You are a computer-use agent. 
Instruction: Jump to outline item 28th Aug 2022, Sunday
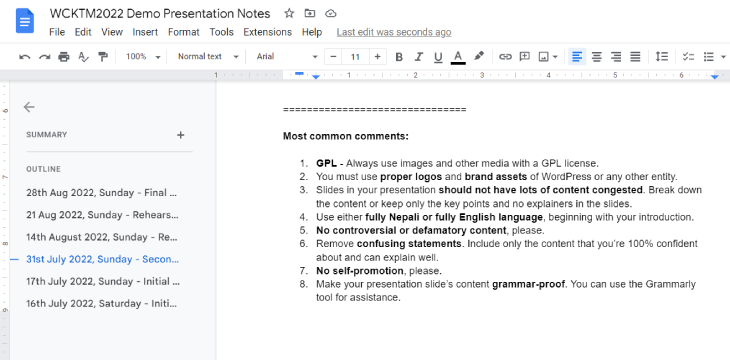pyautogui.click(x=102, y=192)
